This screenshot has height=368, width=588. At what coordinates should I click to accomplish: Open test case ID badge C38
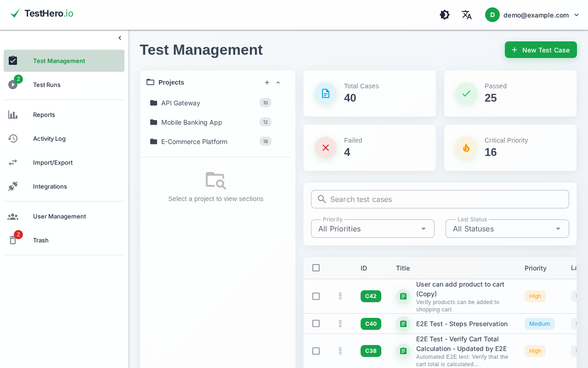coord(371,351)
